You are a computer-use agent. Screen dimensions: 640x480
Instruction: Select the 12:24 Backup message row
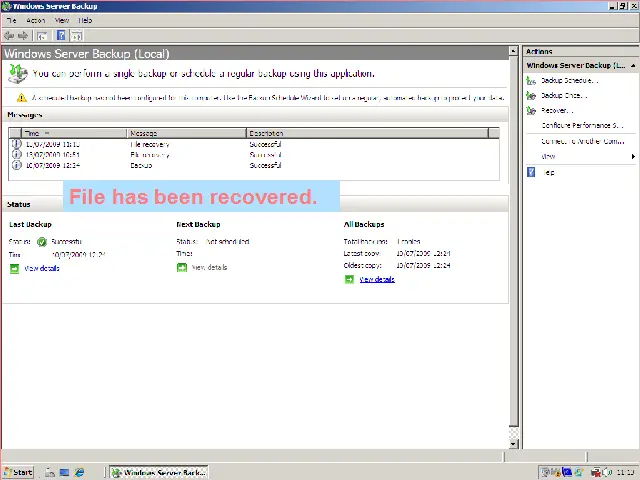(x=254, y=165)
